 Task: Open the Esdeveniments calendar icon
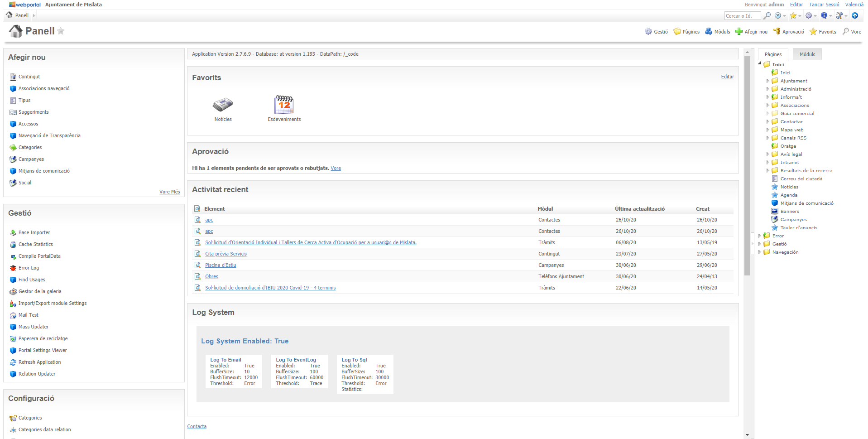click(284, 105)
